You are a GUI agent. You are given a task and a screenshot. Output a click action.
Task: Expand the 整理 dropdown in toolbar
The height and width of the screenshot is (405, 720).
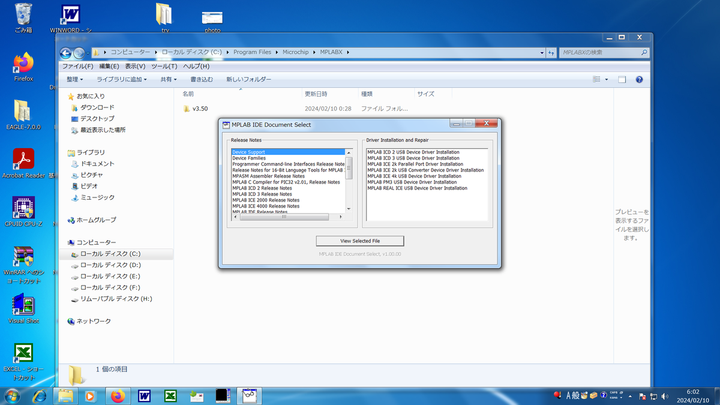click(76, 79)
